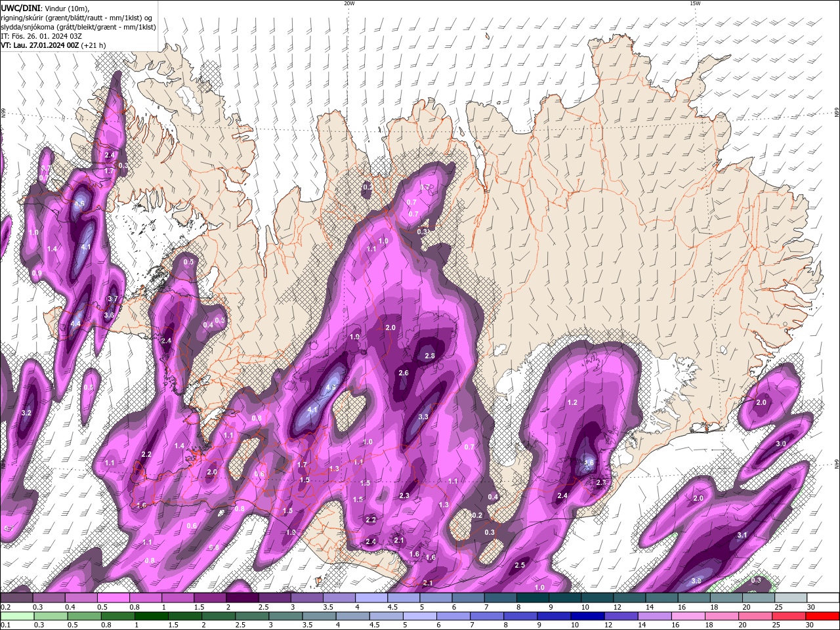Pick the darkest green swatch at 1, lower scale
The width and height of the screenshot is (840, 630).
[x=152, y=616]
